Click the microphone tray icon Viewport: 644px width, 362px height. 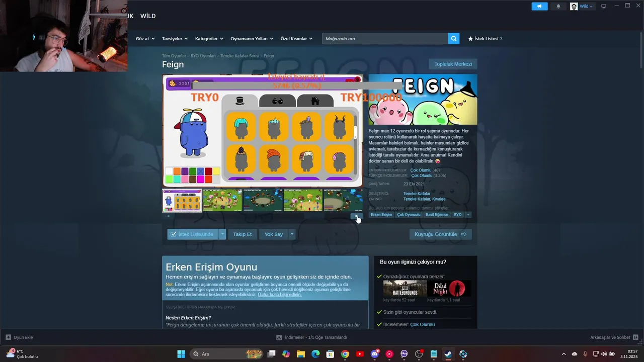(x=585, y=354)
